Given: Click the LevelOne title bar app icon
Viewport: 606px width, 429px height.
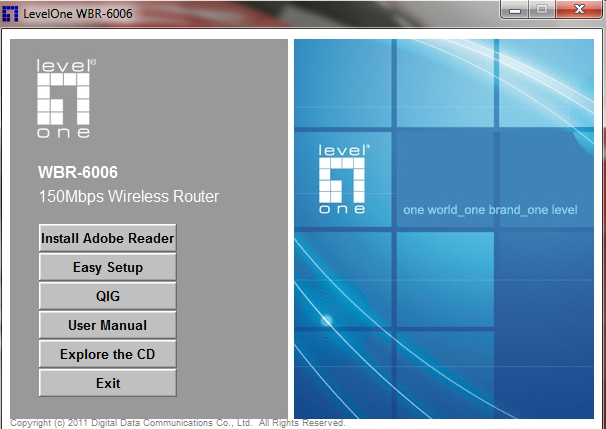Looking at the screenshot, I should coord(10,14).
